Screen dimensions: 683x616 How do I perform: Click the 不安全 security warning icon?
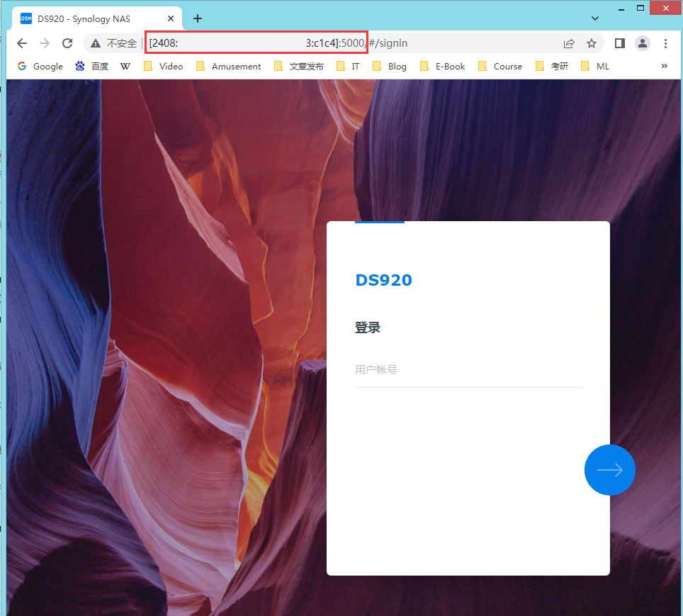click(x=96, y=43)
